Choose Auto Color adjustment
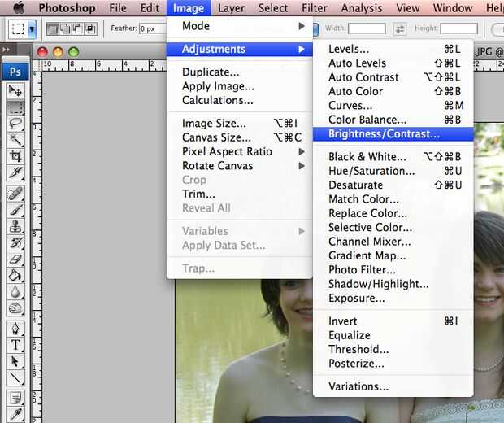Viewport: 504px width, 423px height. click(x=393, y=91)
